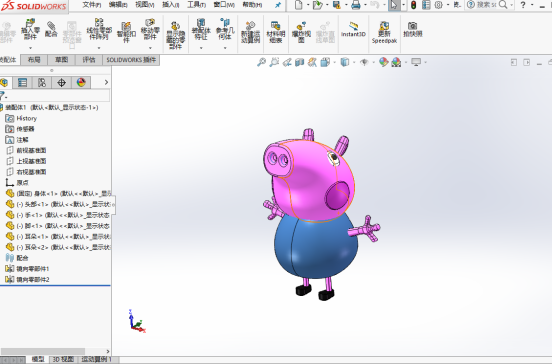Open the 工具(T) menu
This screenshot has width=552, height=364.
coord(196,5)
